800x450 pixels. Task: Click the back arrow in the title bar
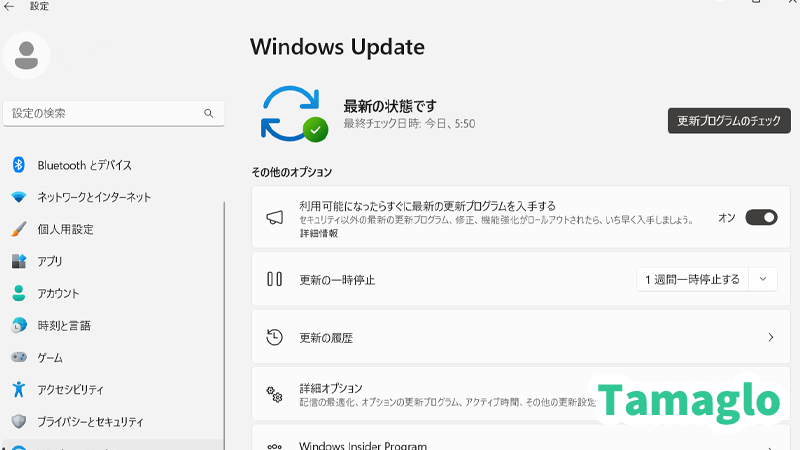point(9,6)
